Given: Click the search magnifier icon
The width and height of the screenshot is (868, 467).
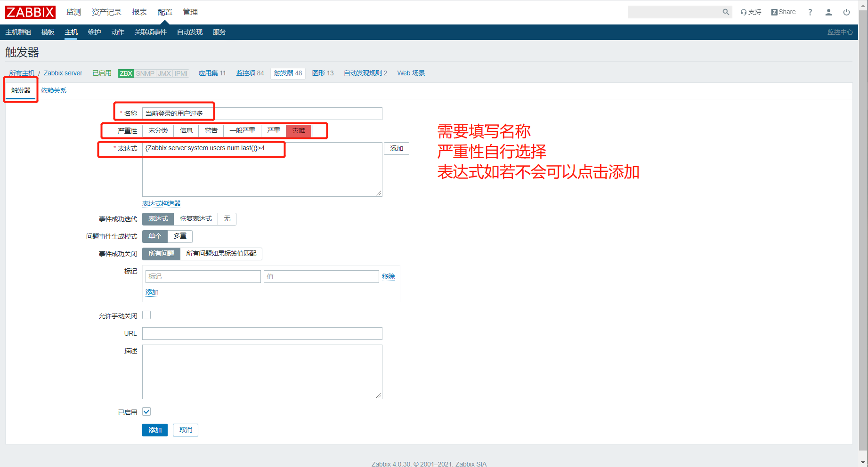Looking at the screenshot, I should 726,12.
